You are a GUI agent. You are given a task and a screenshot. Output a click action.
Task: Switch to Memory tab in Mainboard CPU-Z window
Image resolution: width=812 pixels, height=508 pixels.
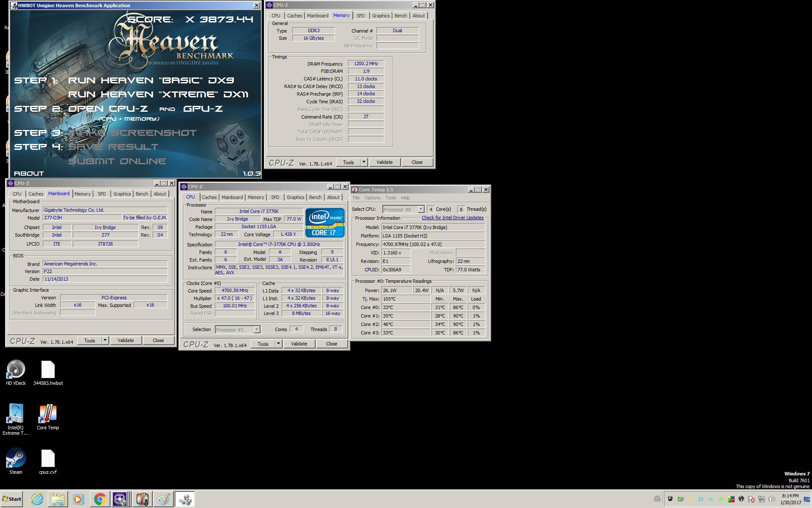(82, 194)
